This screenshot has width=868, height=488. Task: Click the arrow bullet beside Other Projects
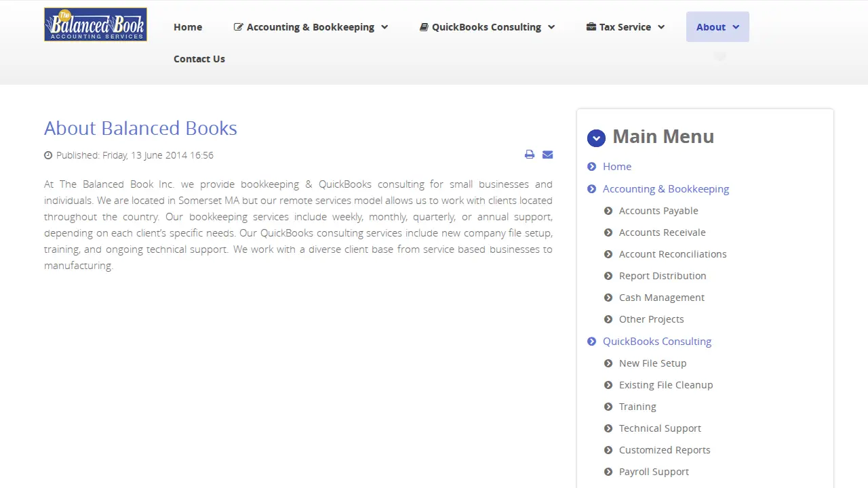click(x=608, y=319)
